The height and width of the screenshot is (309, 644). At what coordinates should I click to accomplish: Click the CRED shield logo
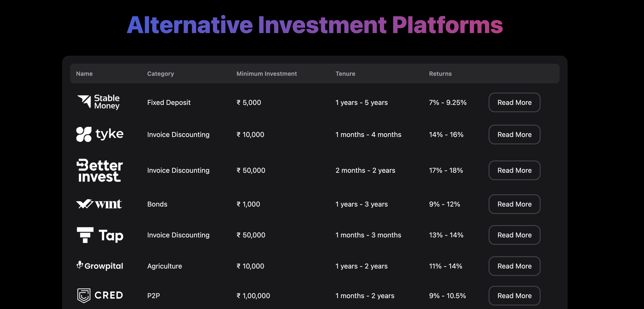click(84, 295)
